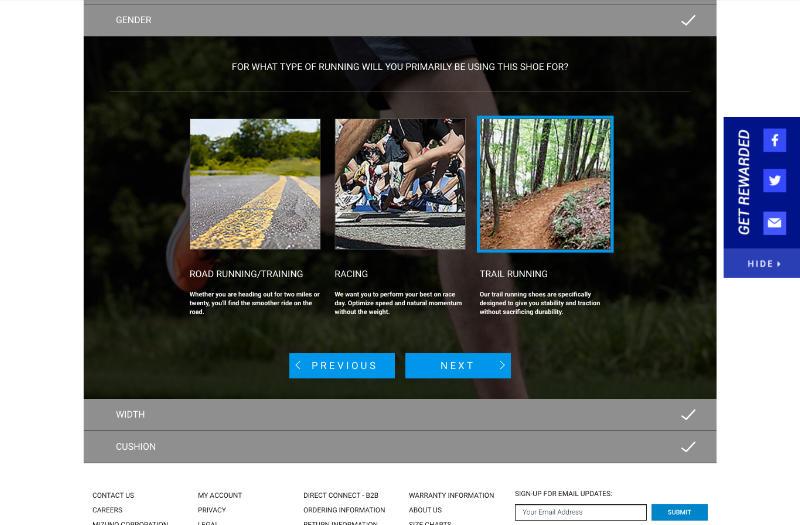Hide the Get Rewarded side panel
800x525 pixels.
tap(763, 264)
